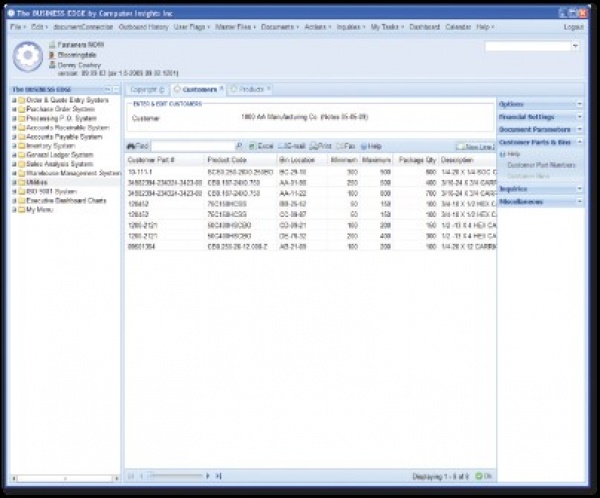
Task: Select My Menu tree item
Action: click(x=39, y=210)
